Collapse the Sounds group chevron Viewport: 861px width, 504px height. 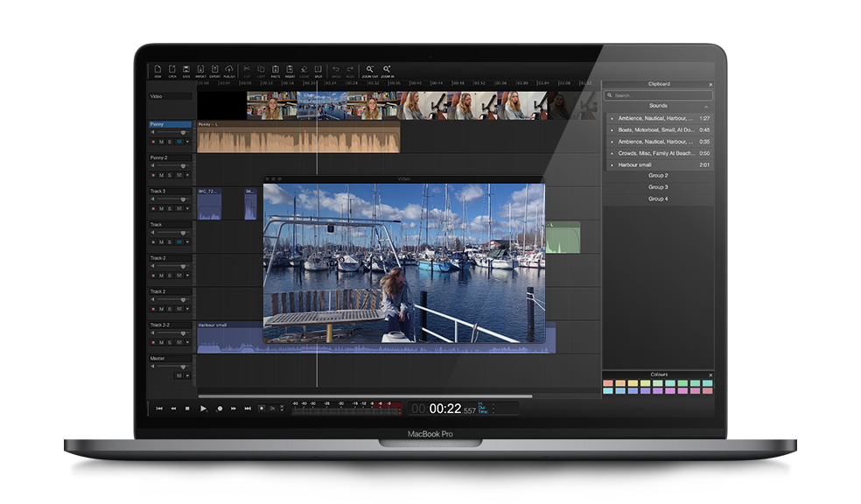click(x=706, y=106)
